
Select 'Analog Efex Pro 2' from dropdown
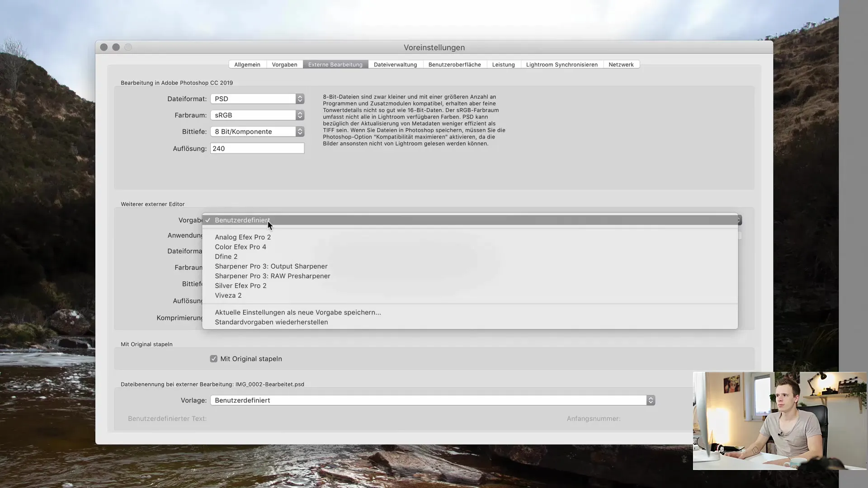pos(243,237)
